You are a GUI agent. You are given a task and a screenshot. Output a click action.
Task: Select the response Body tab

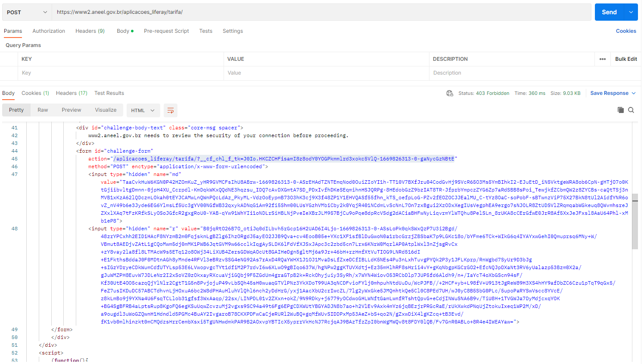click(x=9, y=93)
